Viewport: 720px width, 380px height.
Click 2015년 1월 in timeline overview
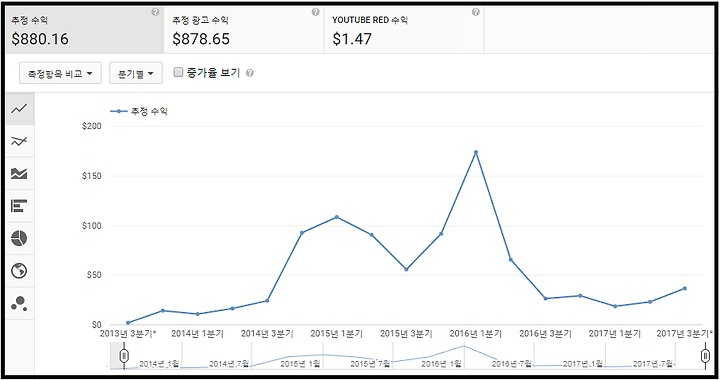300,364
